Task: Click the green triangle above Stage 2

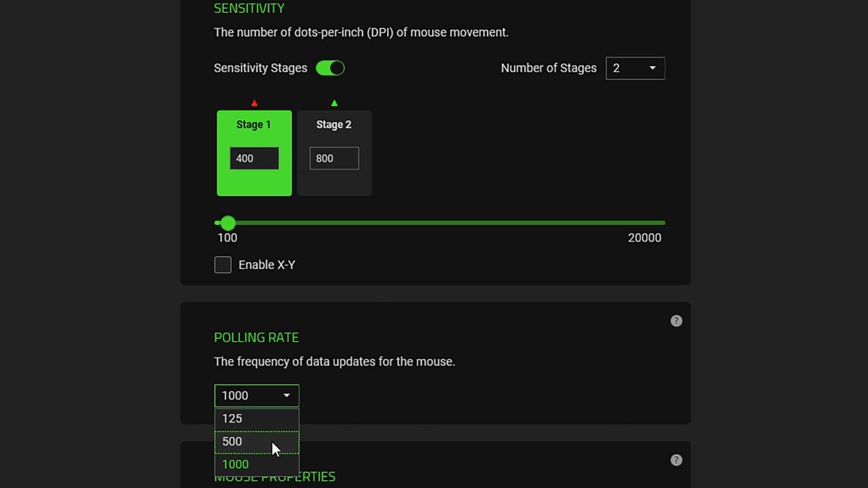Action: 334,103
